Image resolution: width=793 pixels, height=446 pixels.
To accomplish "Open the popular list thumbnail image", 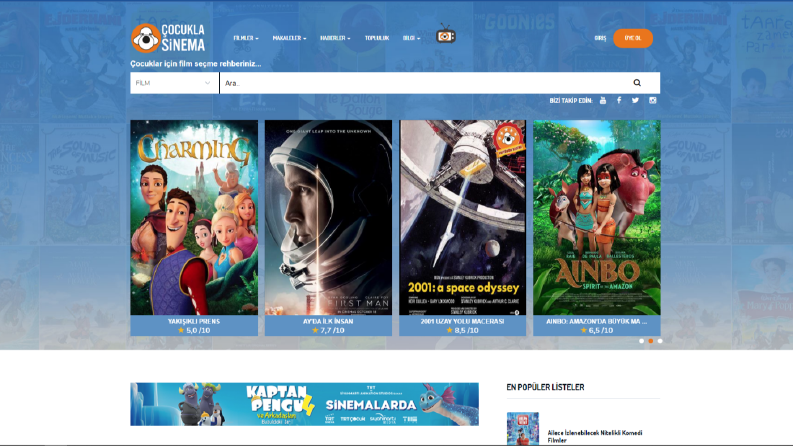I will coord(523,429).
